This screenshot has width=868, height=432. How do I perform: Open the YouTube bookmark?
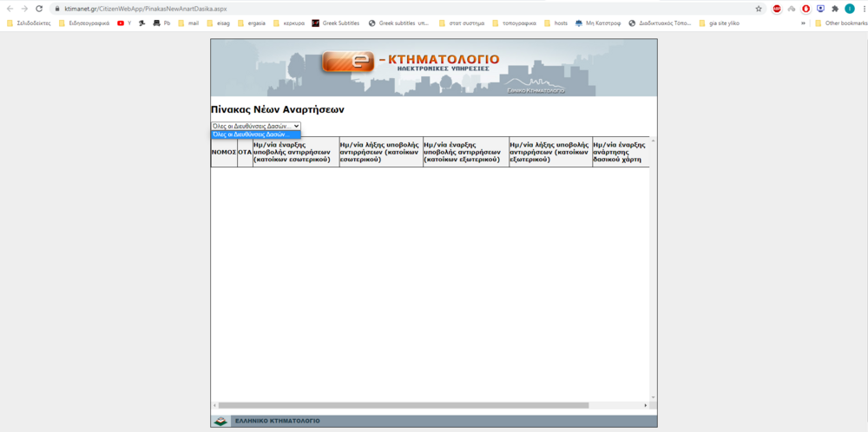pyautogui.click(x=123, y=23)
